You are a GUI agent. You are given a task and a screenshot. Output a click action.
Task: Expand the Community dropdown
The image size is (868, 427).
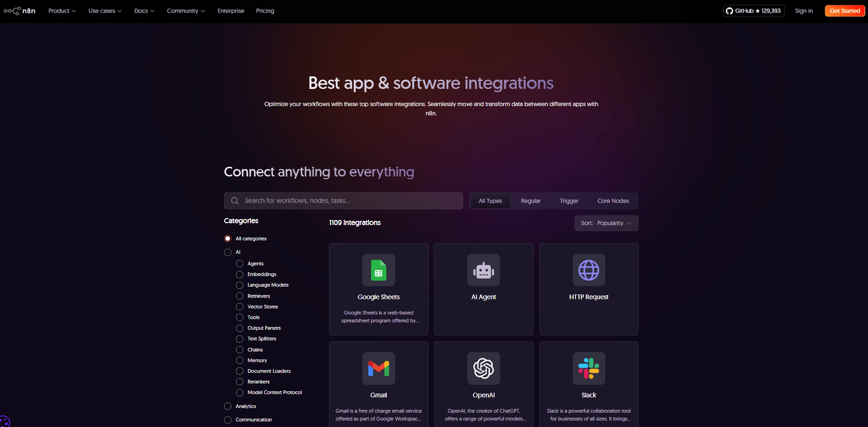[186, 11]
